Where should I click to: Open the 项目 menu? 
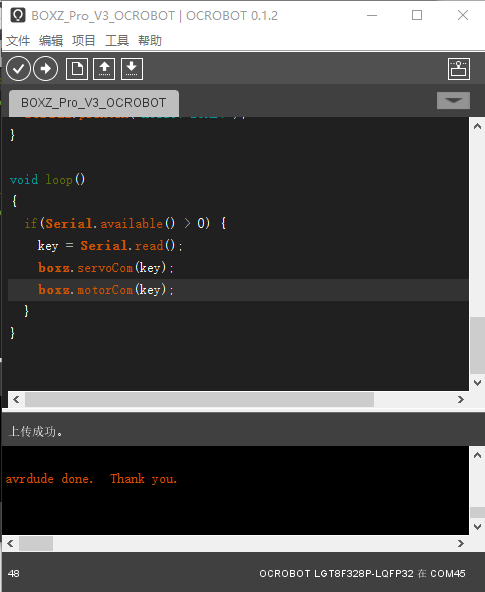[x=83, y=40]
